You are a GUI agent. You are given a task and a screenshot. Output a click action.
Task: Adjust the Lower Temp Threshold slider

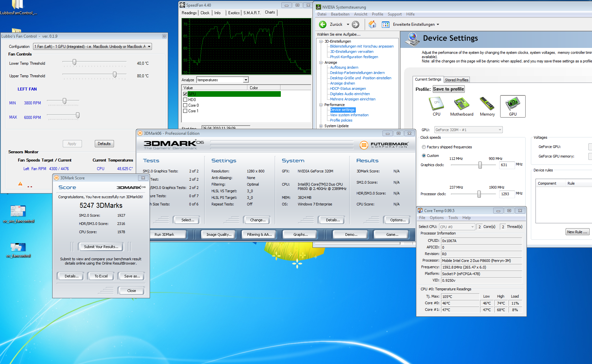pos(74,62)
